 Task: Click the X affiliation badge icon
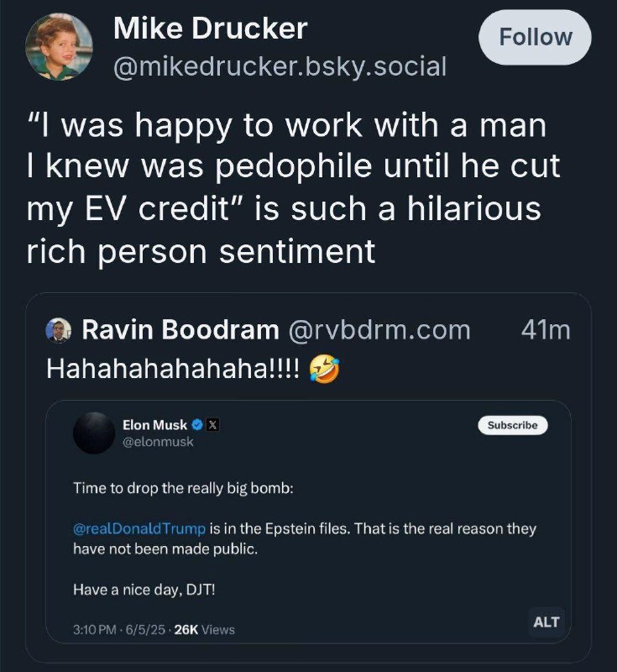(213, 425)
